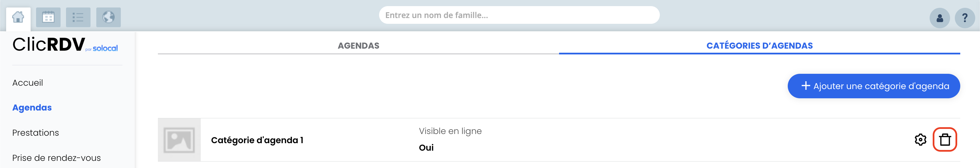The height and width of the screenshot is (168, 980).
Task: Open help via question mark icon
Action: [965, 18]
